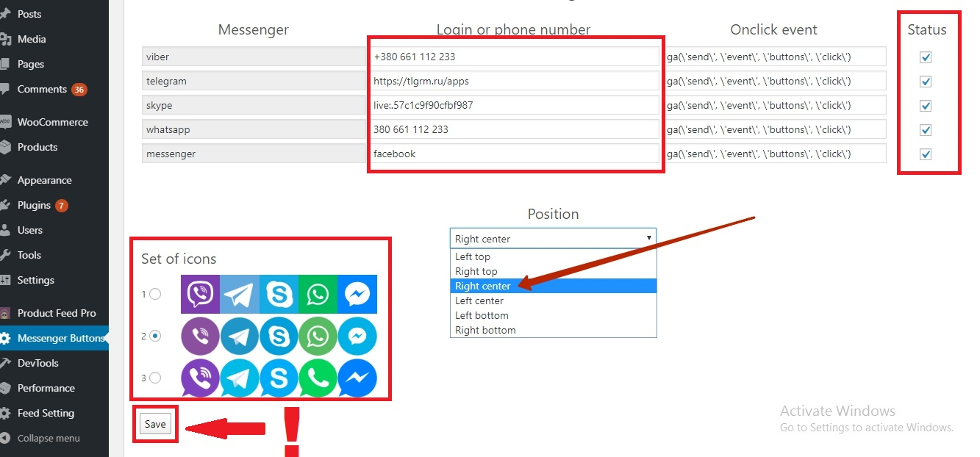Click Messenger icon in icon set 3
980x457 pixels.
[x=357, y=378]
